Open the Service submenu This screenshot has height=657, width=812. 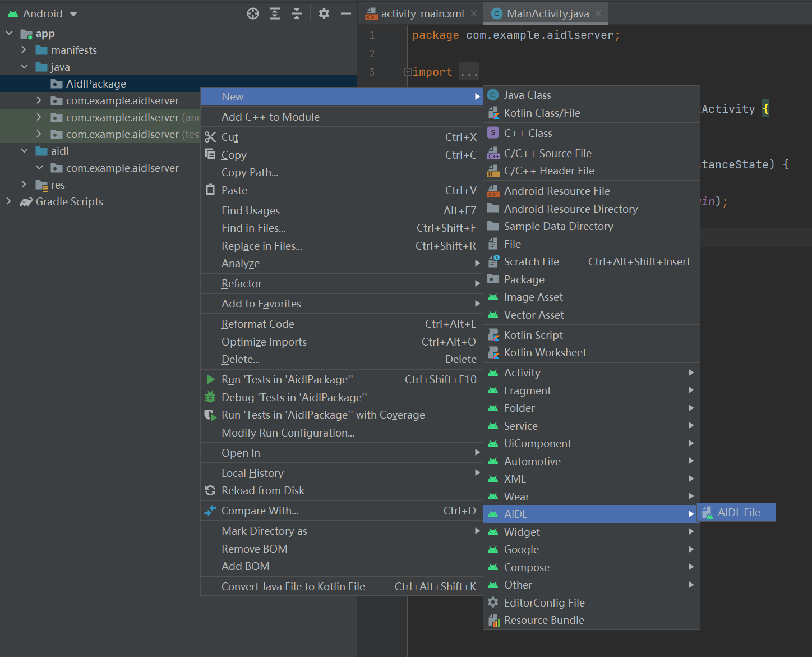[x=592, y=426]
